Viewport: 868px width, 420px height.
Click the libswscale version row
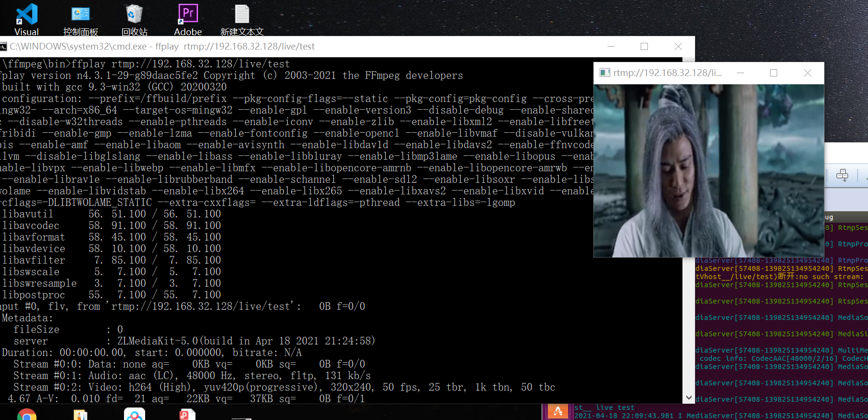(111, 272)
